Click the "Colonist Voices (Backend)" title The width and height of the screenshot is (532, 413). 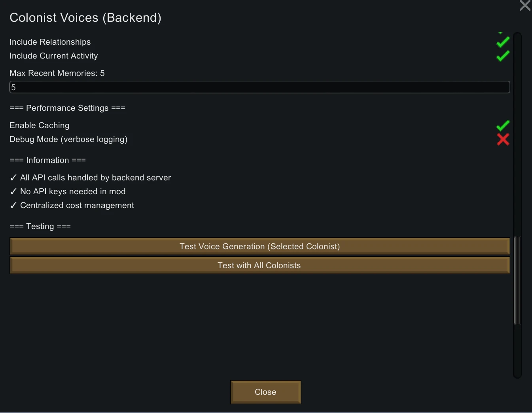point(85,18)
